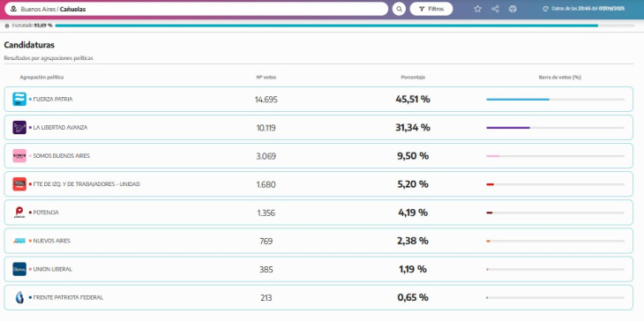The width and height of the screenshot is (644, 321).
Task: Click the Fuerza Patria vote percentage bar
Action: click(x=555, y=100)
